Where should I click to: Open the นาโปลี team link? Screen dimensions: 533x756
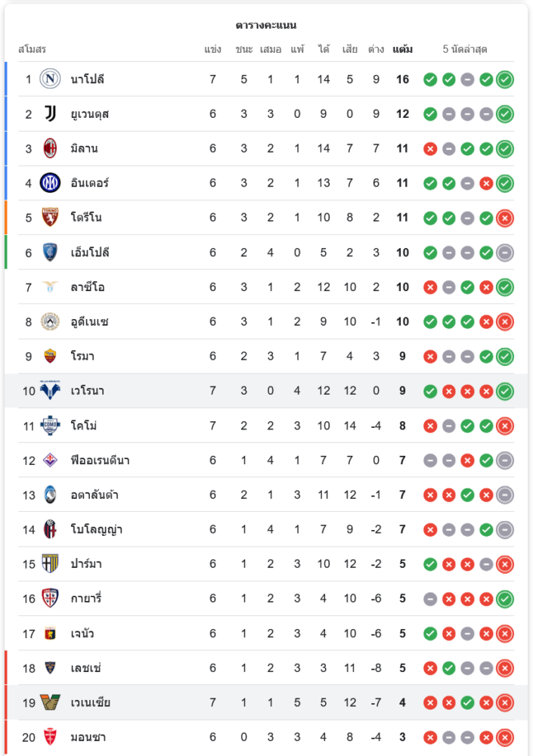(x=87, y=79)
